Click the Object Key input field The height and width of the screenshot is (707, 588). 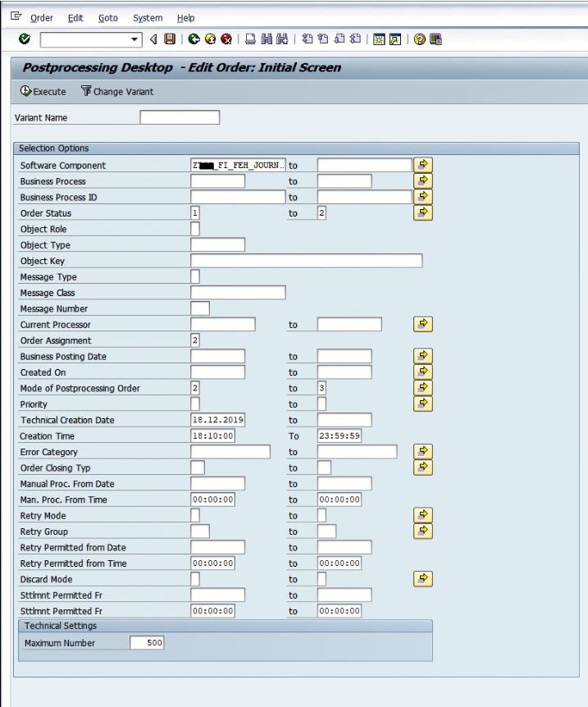(x=307, y=261)
